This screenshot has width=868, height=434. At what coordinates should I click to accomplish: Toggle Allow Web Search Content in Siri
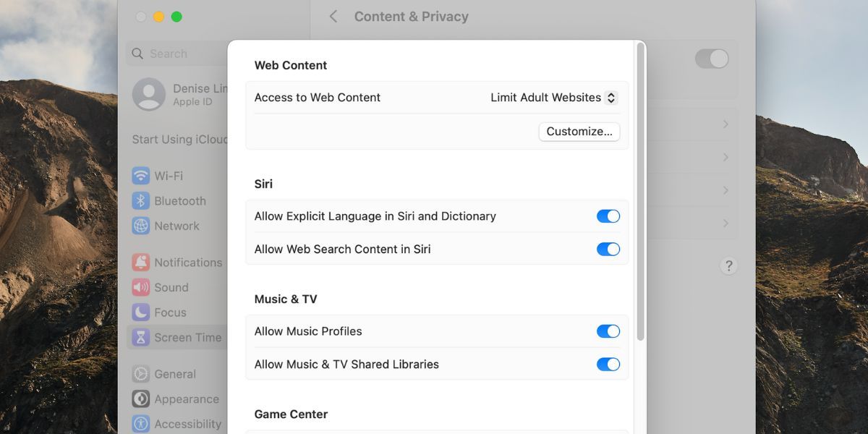(x=608, y=250)
